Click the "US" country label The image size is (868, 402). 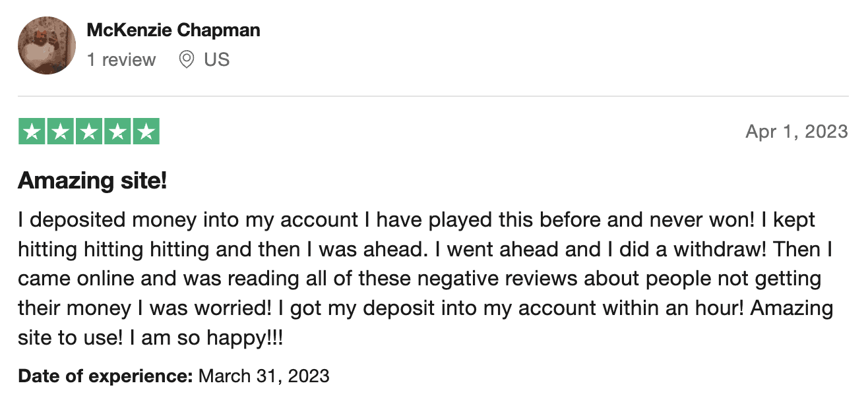[x=216, y=60]
